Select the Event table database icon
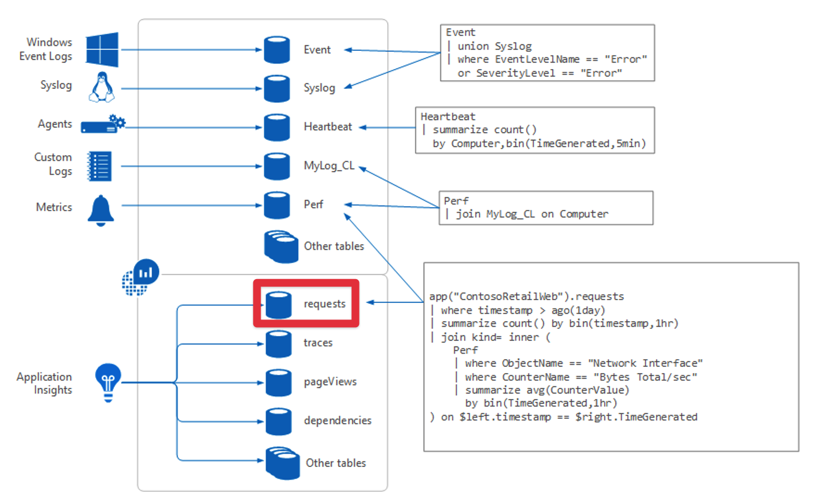 [x=277, y=50]
